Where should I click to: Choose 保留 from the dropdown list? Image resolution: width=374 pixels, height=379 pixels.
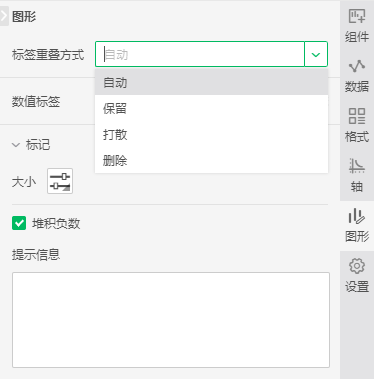tap(211, 108)
